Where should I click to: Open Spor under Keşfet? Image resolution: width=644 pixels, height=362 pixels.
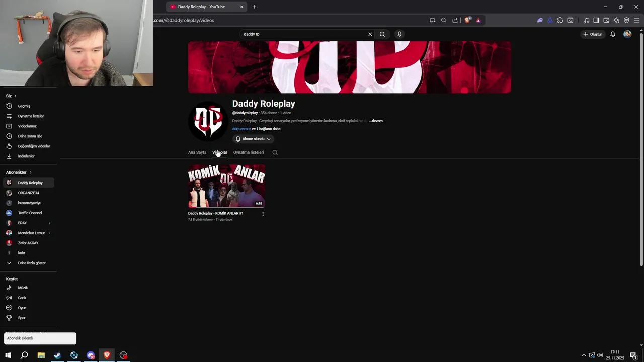[x=28, y=318]
